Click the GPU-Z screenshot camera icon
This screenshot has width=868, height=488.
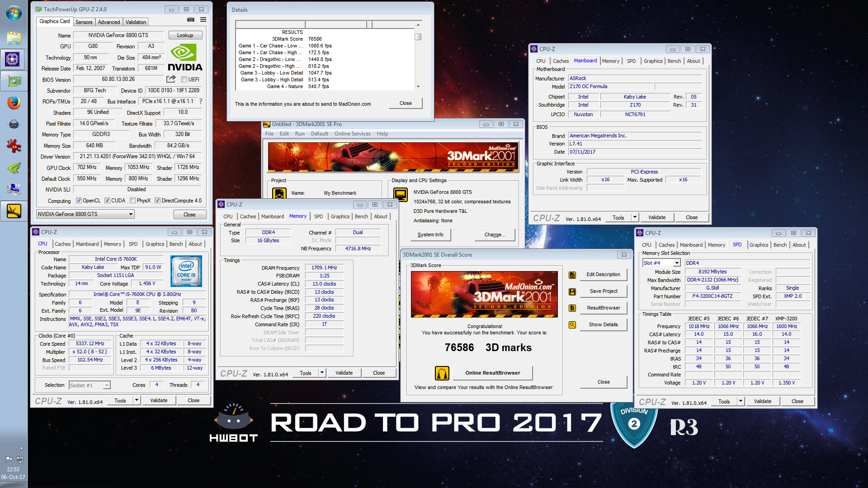tap(191, 20)
